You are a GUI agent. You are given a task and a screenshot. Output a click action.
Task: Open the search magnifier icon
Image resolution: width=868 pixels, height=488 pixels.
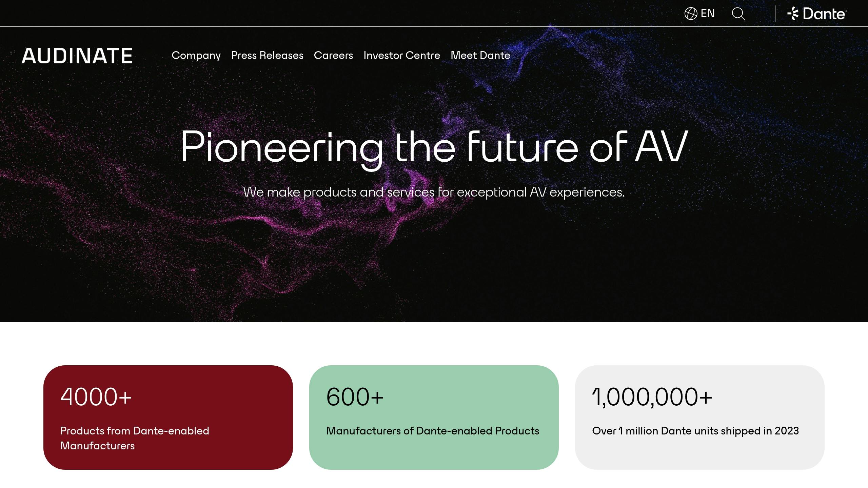coord(738,14)
